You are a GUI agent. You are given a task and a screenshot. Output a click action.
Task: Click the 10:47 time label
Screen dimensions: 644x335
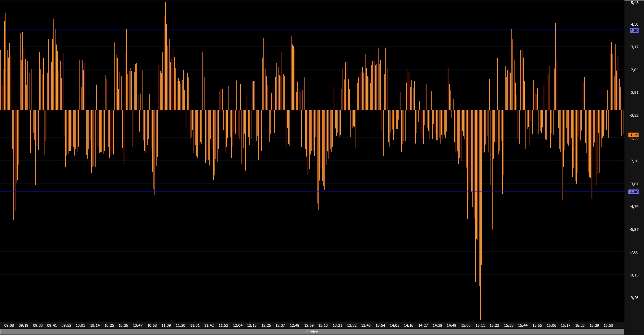138,325
